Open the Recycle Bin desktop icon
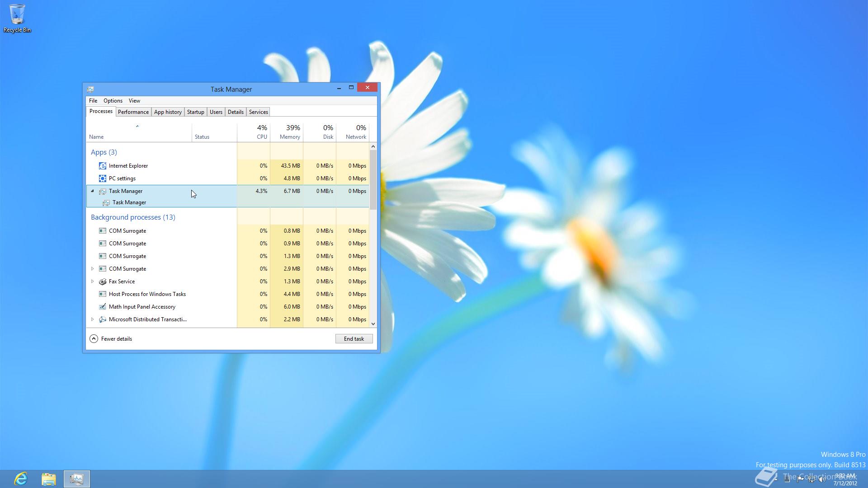The height and width of the screenshot is (488, 868). [17, 18]
